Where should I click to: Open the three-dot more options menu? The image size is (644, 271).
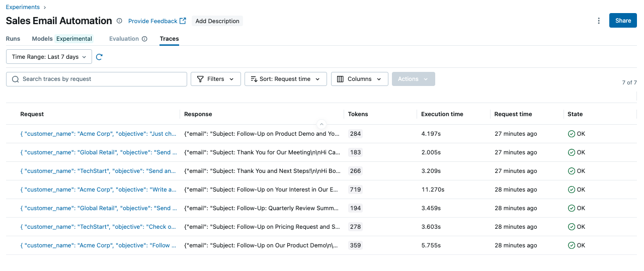point(599,21)
